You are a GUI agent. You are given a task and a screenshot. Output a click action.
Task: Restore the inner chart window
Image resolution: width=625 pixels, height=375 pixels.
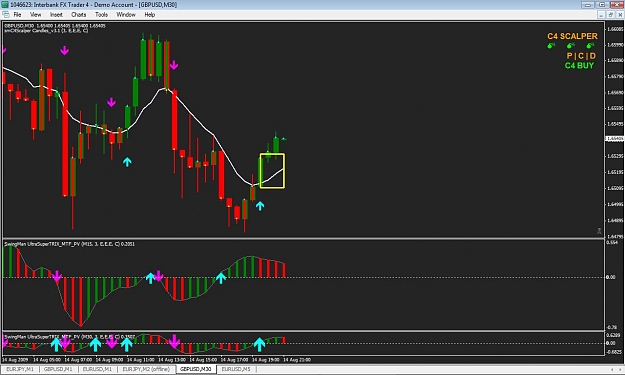pos(610,15)
